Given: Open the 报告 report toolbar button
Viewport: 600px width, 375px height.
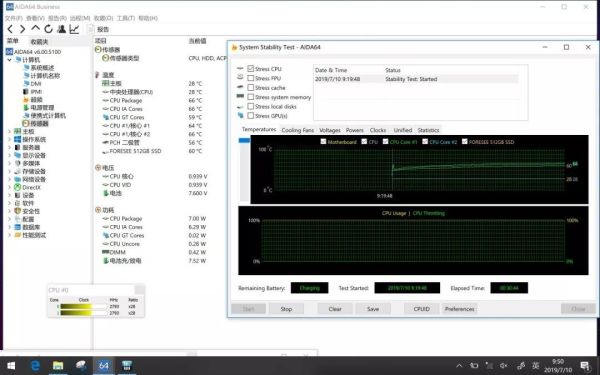Looking at the screenshot, I should (99, 29).
